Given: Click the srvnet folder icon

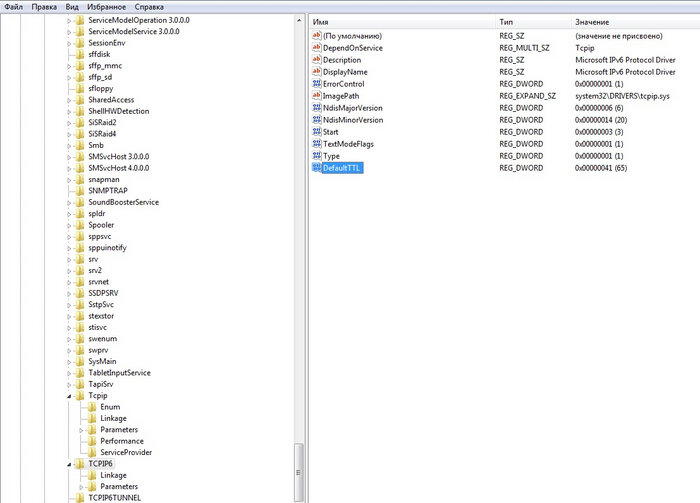Looking at the screenshot, I should (80, 282).
